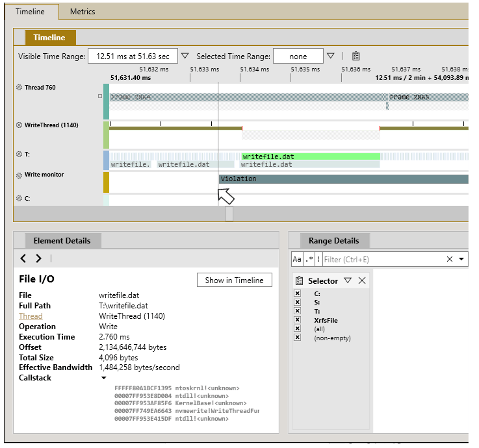Uncheck the C: selector checkbox

point(297,293)
